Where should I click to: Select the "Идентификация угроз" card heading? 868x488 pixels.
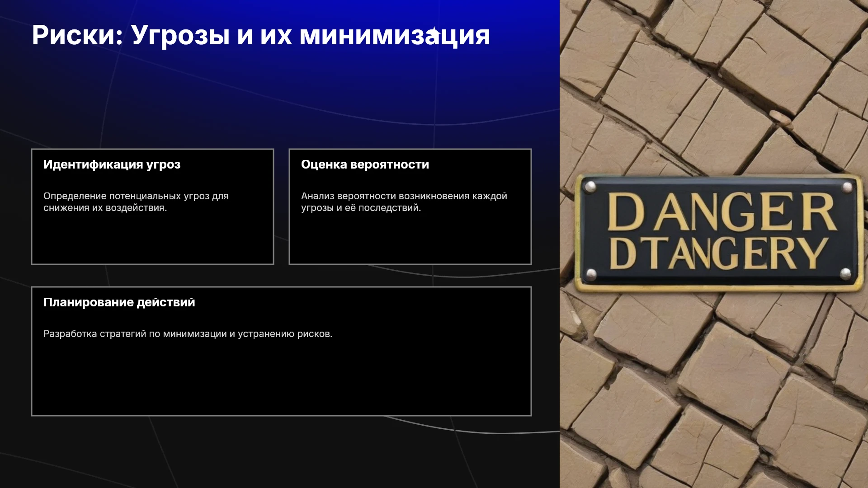click(x=112, y=164)
